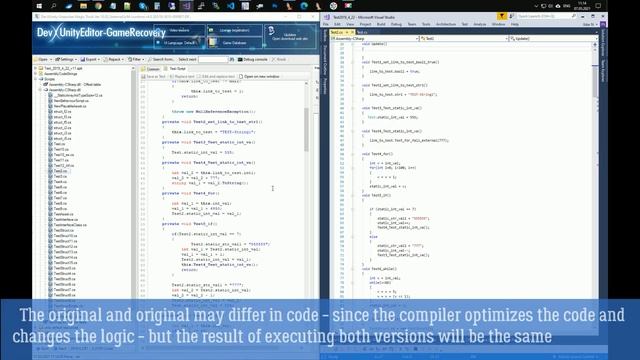Image resolution: width=640 pixels, height=360 pixels.
Task: Expand the Test_2019 apk tree node
Action: click(x=36, y=69)
